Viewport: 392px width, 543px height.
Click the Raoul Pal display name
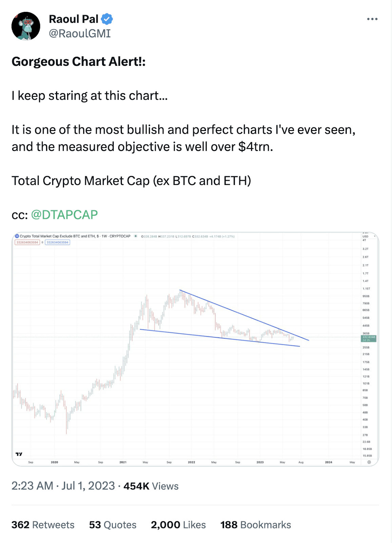(74, 19)
